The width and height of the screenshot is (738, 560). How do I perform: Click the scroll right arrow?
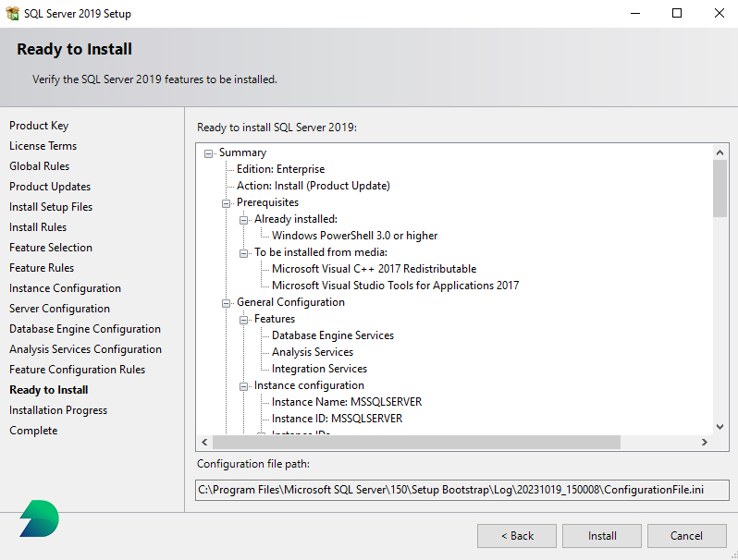704,442
